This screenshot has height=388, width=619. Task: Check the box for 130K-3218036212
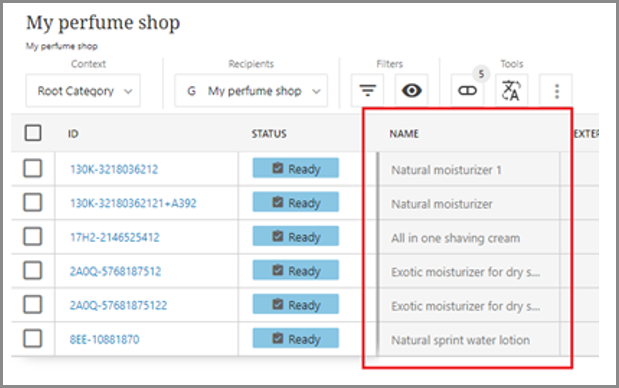click(x=32, y=169)
